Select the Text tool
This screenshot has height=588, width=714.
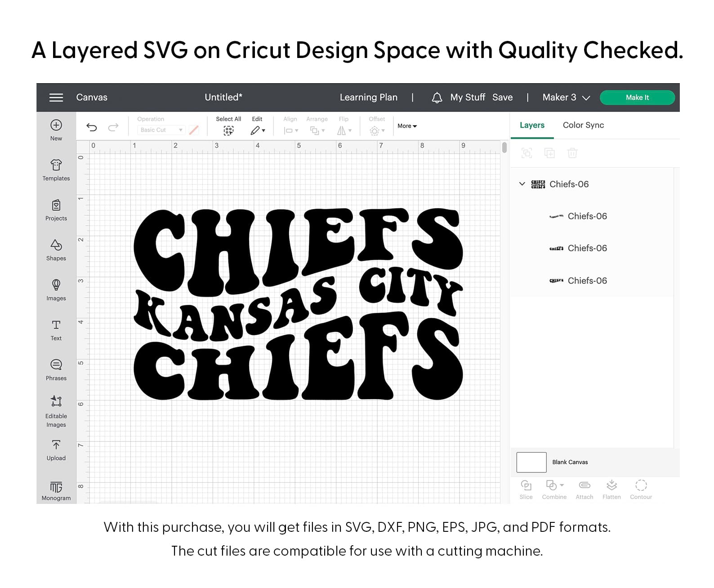tap(56, 330)
